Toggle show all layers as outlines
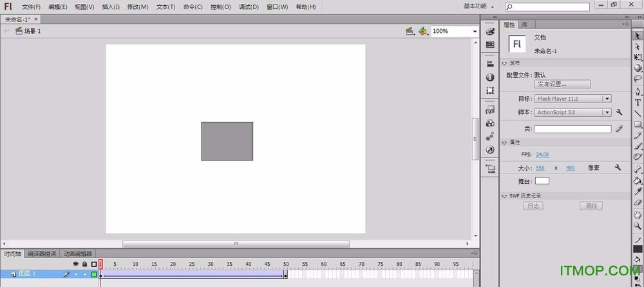 tap(93, 264)
